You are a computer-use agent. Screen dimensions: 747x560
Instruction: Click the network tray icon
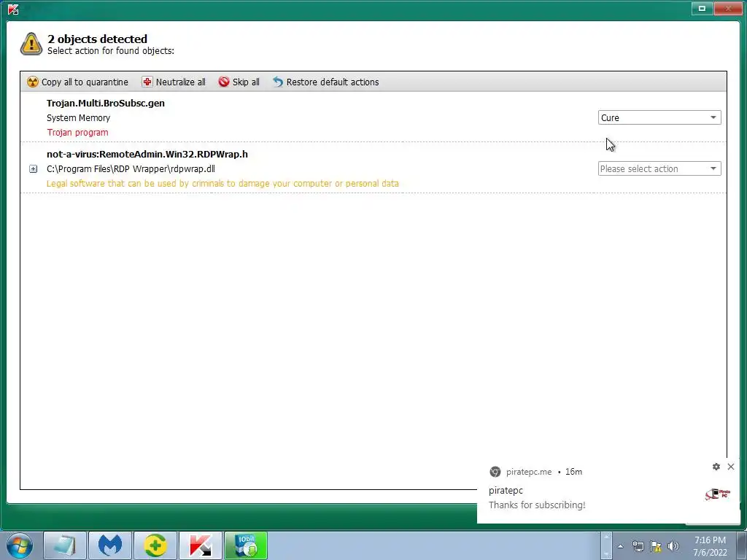[638, 546]
